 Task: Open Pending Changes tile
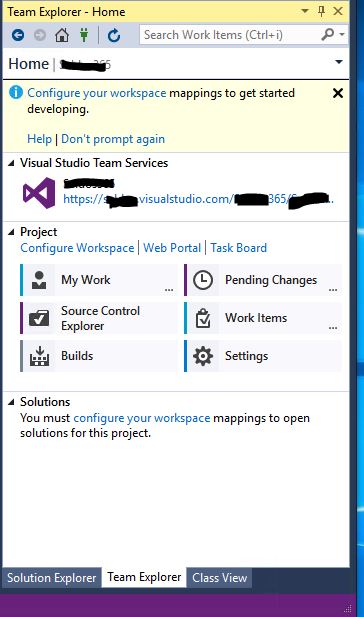tap(262, 280)
